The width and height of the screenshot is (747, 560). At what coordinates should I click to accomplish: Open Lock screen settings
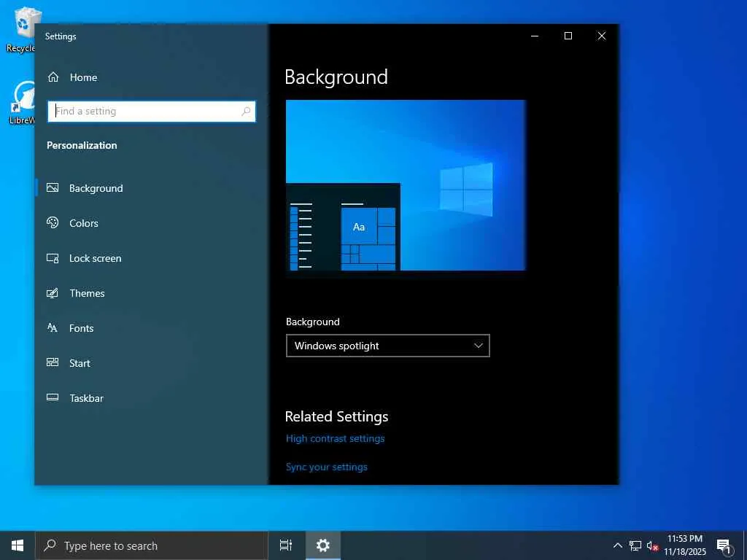pyautogui.click(x=152, y=258)
